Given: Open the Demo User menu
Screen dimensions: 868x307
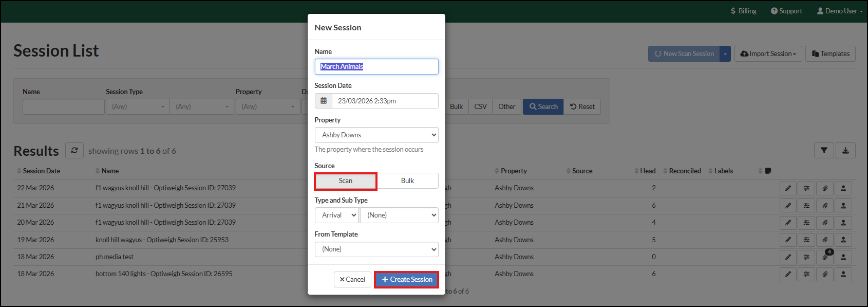Looking at the screenshot, I should pos(840,11).
